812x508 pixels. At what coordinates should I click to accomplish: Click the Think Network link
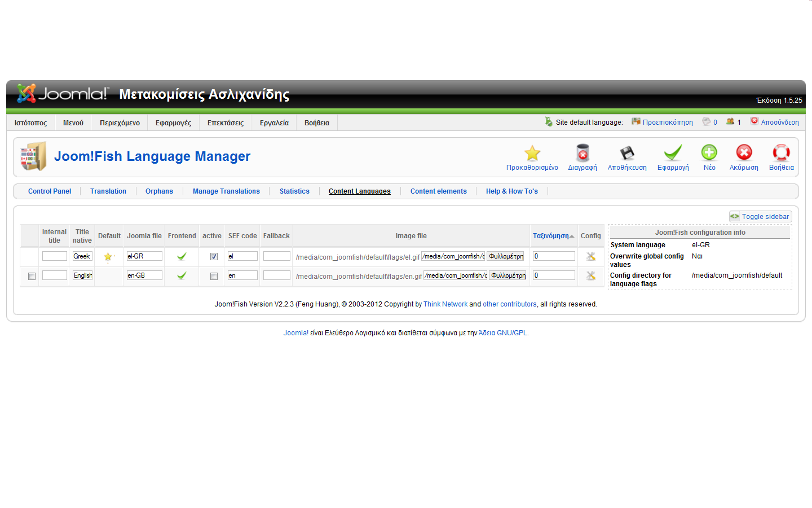click(x=445, y=304)
